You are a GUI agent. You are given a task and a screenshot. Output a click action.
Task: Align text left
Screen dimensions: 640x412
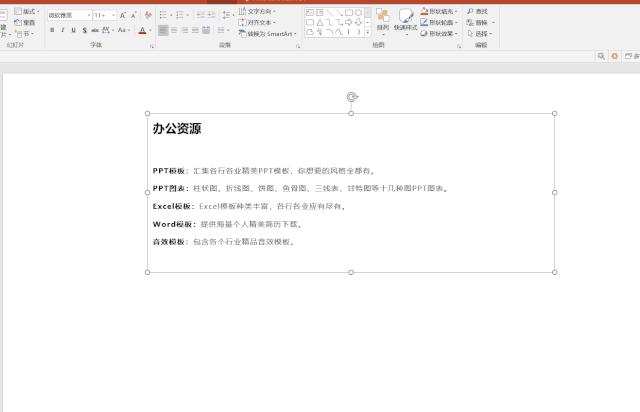pyautogui.click(x=163, y=30)
